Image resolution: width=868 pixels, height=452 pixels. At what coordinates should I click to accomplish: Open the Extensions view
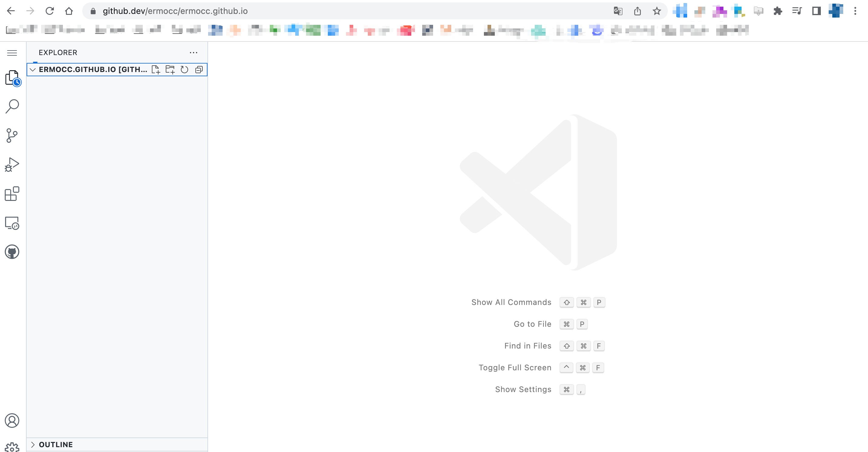click(x=12, y=194)
